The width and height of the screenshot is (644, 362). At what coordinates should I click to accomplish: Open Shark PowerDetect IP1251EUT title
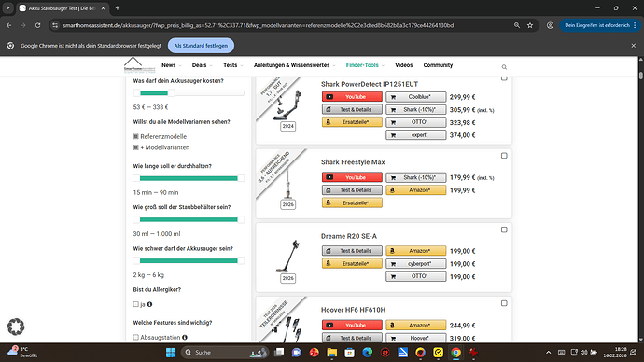[370, 84]
